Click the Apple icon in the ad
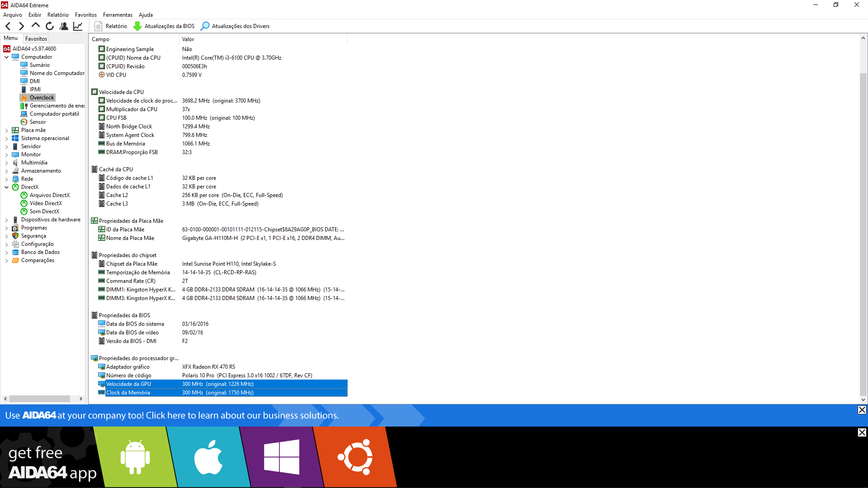868x488 pixels. (208, 457)
